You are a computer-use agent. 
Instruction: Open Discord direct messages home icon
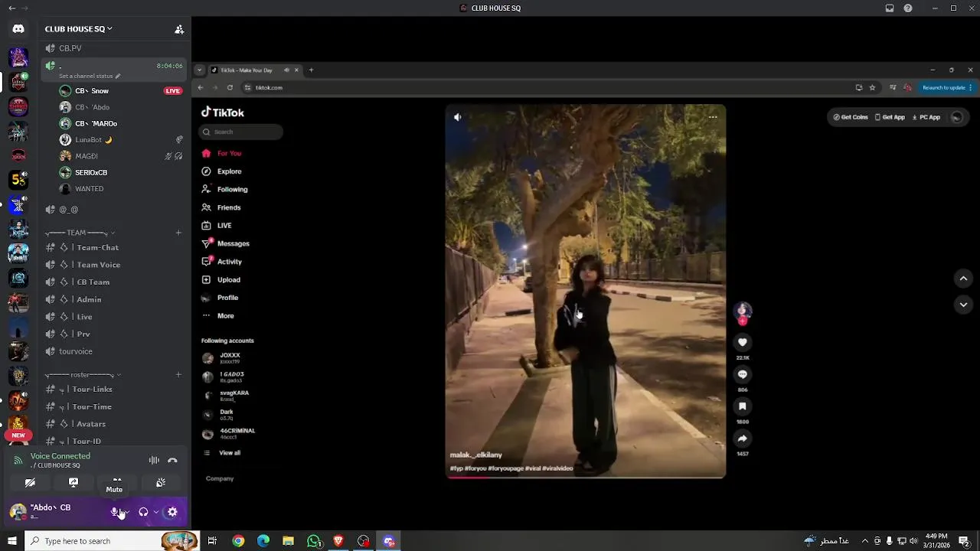(18, 29)
